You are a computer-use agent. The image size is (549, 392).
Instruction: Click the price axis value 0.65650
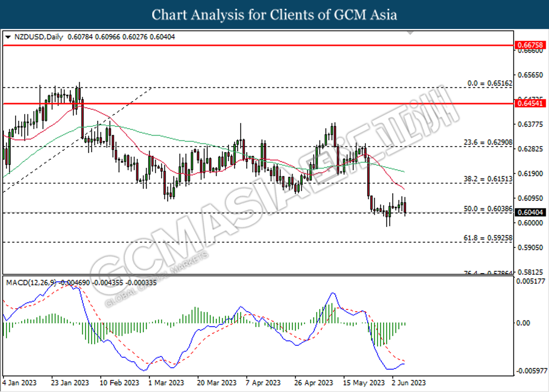530,75
